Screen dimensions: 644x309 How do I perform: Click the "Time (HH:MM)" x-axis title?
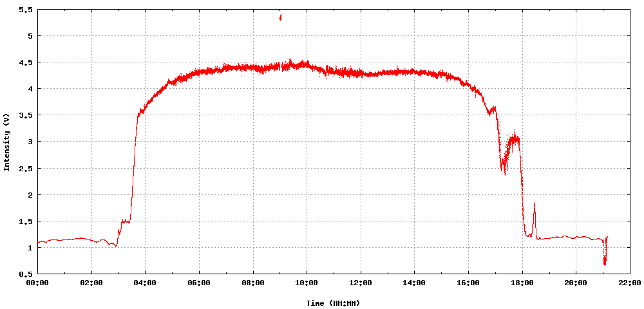pos(333,303)
